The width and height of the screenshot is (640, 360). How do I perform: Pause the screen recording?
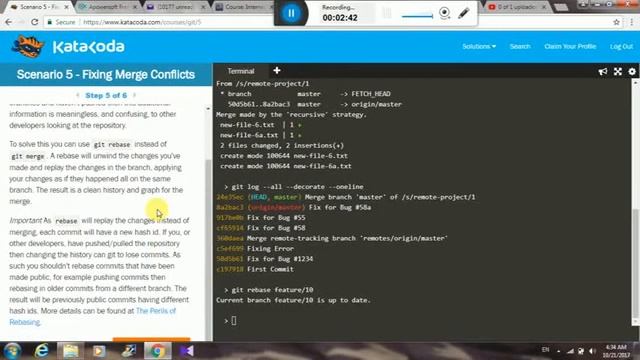[x=291, y=13]
